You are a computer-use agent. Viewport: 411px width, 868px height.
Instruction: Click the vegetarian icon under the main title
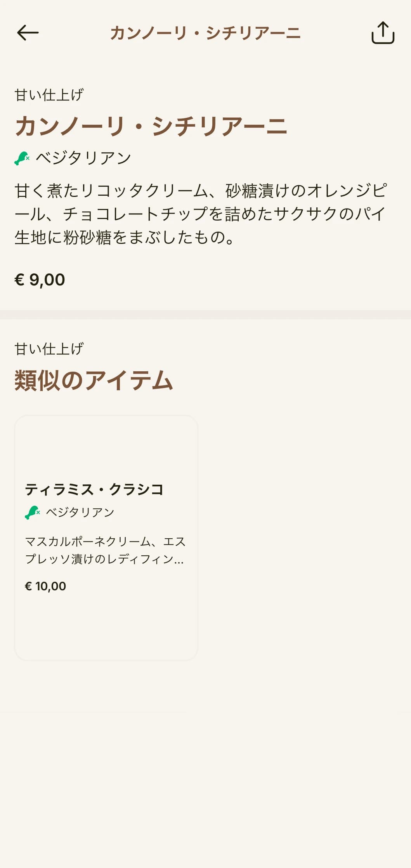[22, 158]
